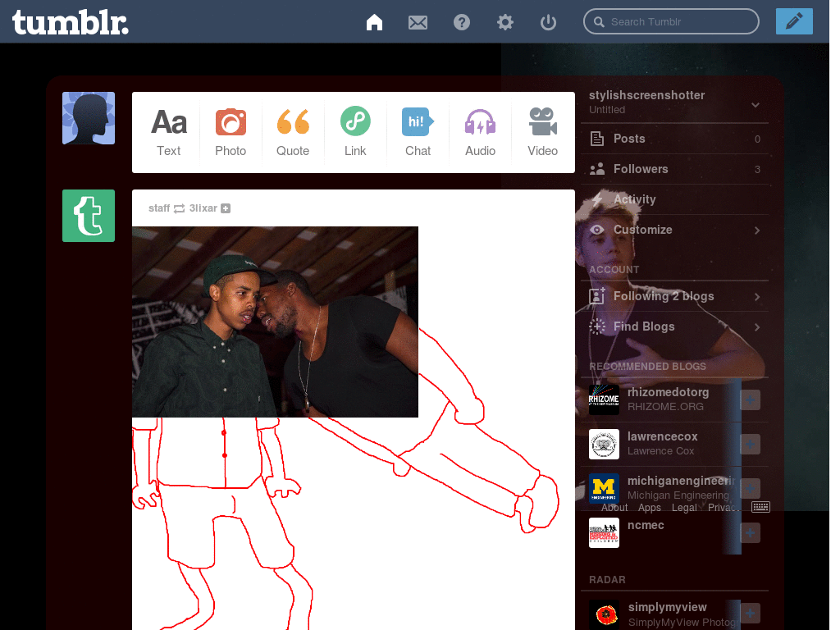Open Tumblr help
Viewport: 840px width, 630px height.
pos(461,22)
